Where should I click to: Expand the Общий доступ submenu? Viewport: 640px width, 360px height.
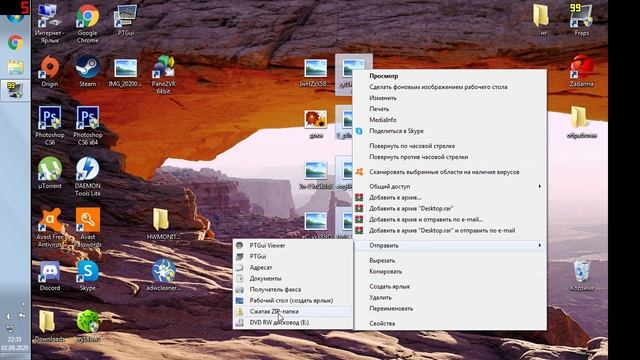coord(450,186)
